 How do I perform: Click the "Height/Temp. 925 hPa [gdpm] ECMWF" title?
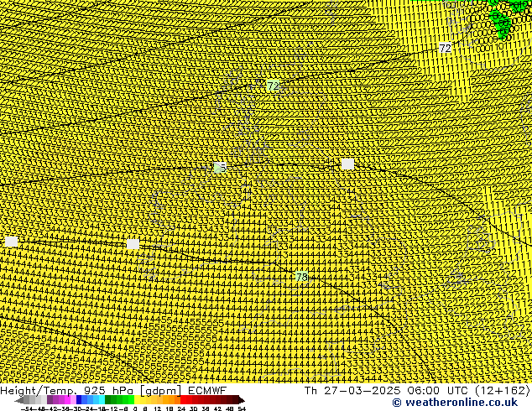pos(113,390)
